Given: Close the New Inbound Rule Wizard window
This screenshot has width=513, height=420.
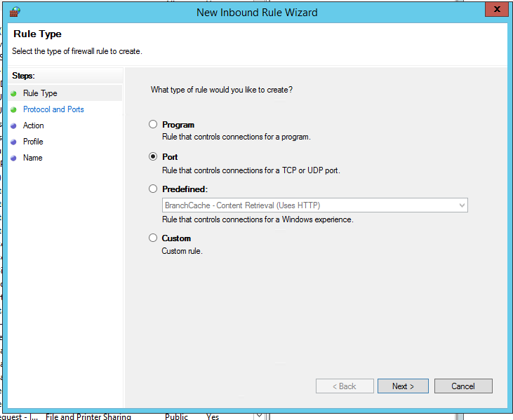Looking at the screenshot, I should [496, 9].
